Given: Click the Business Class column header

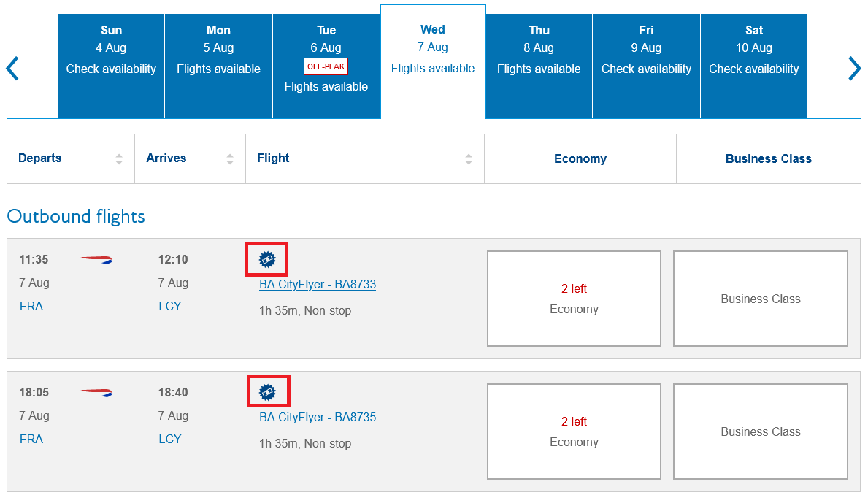Looking at the screenshot, I should pos(768,158).
